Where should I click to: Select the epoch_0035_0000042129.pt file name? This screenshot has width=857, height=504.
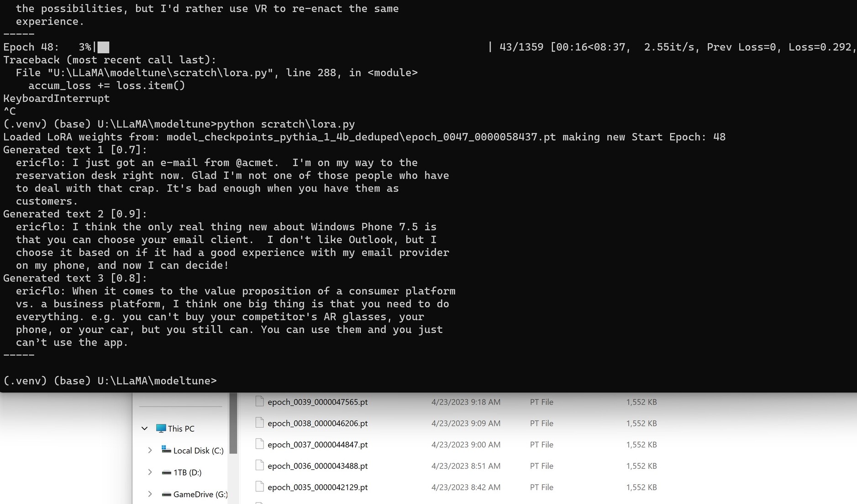click(x=317, y=487)
